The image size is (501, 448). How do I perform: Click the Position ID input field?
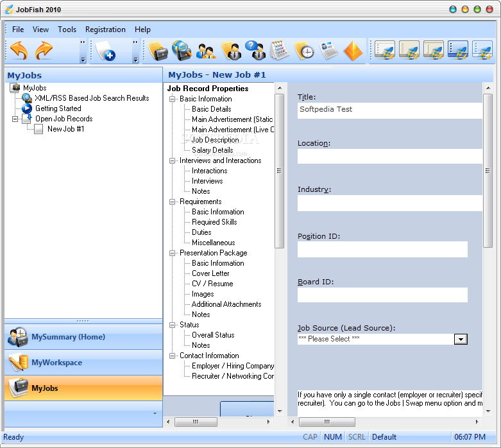(382, 250)
